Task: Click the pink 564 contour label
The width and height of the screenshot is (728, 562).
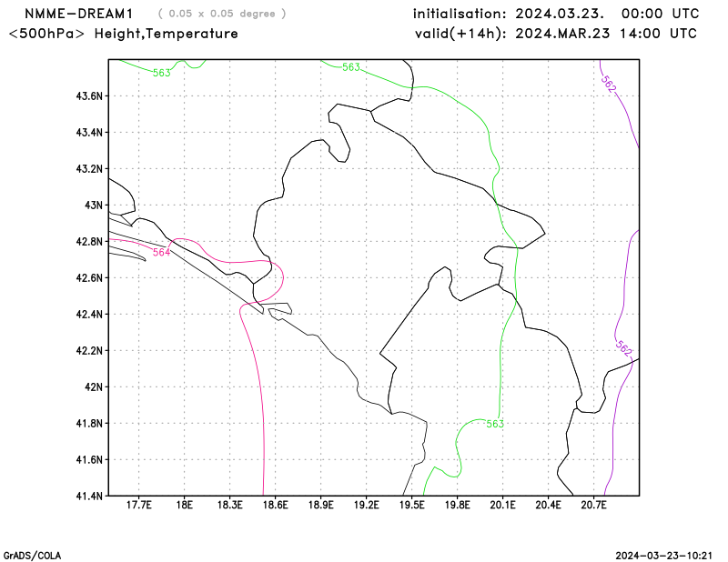Action: [162, 252]
